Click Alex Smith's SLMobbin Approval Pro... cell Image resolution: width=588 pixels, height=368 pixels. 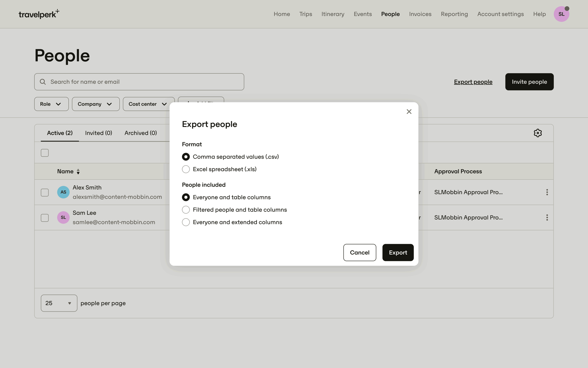pyautogui.click(x=468, y=192)
